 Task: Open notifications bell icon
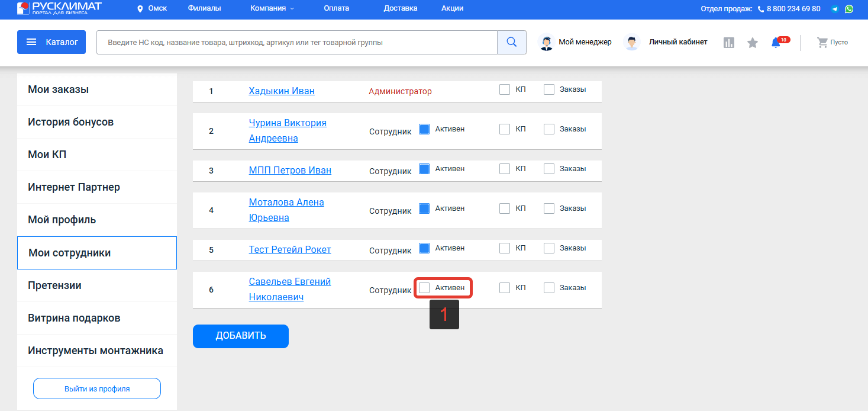click(x=776, y=43)
